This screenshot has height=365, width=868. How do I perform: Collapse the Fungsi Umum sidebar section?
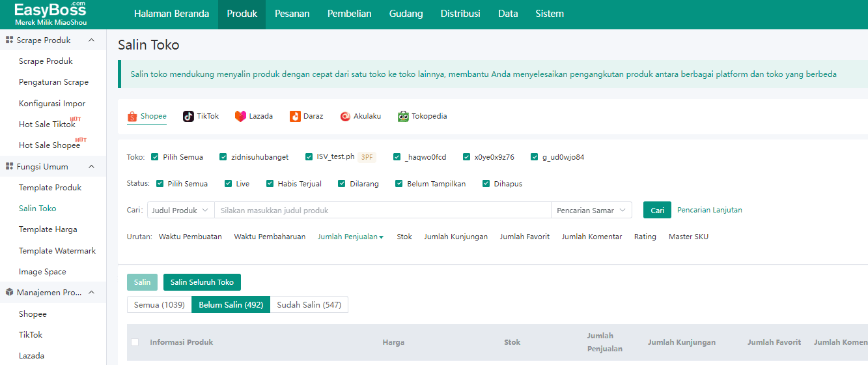click(91, 167)
